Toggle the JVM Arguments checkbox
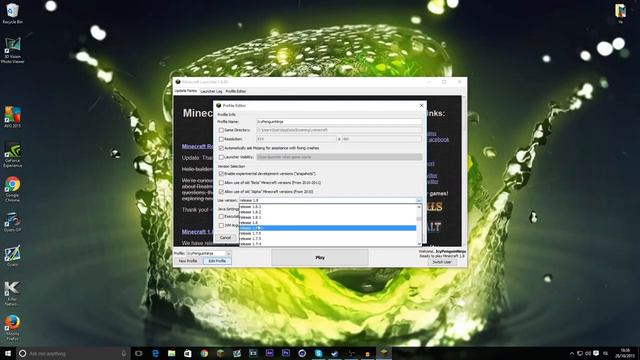Image resolution: width=640 pixels, height=360 pixels. point(221,226)
